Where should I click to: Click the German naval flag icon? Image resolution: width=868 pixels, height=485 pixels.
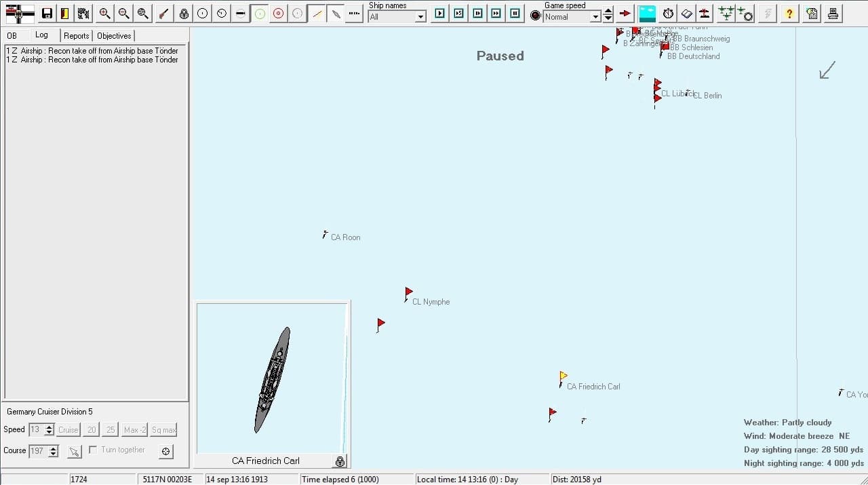pyautogui.click(x=20, y=14)
